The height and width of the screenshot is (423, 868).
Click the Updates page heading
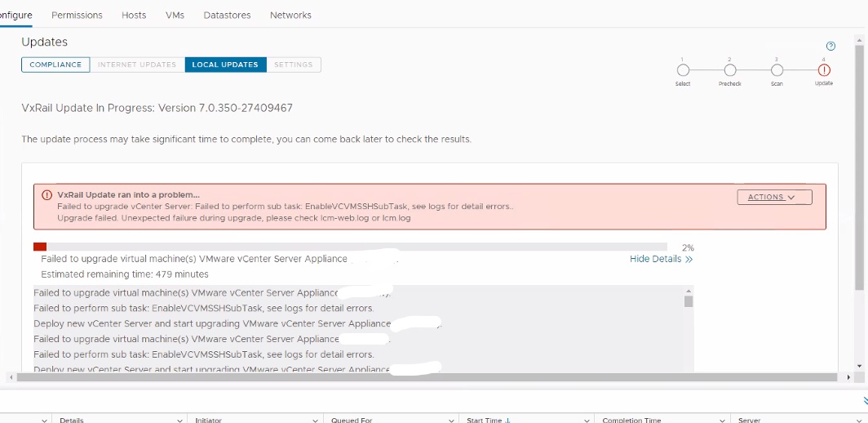point(44,42)
